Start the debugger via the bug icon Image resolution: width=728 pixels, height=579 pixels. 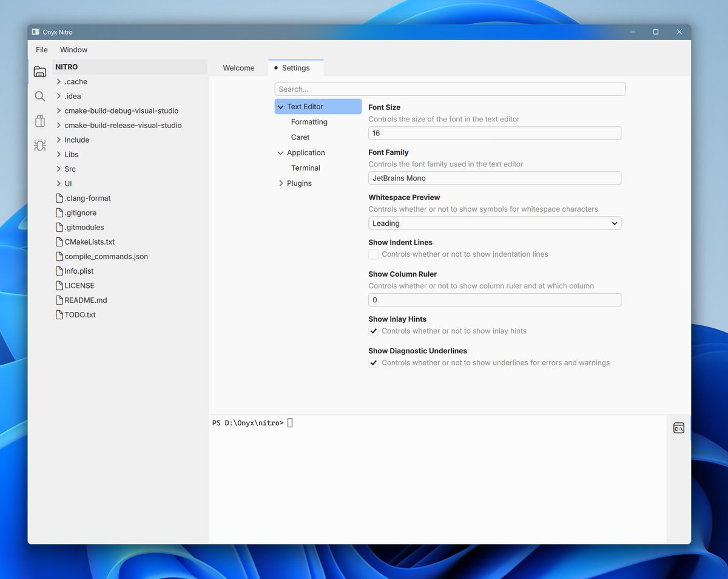39,146
